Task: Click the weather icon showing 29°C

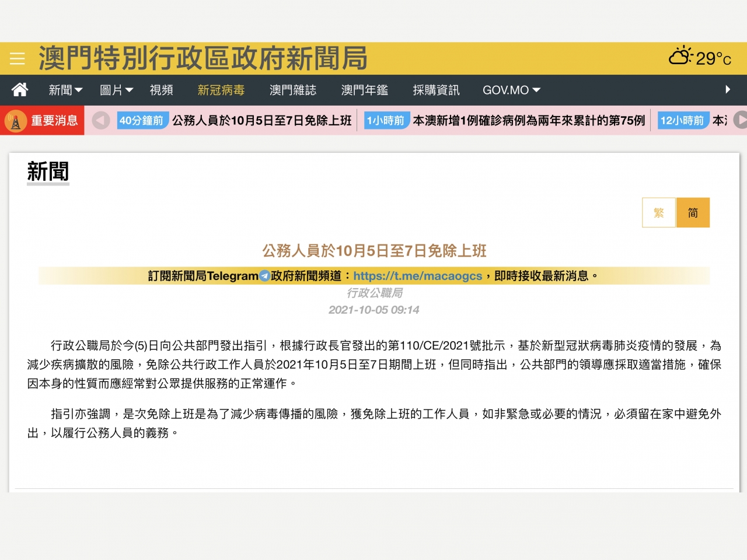Action: pos(680,57)
